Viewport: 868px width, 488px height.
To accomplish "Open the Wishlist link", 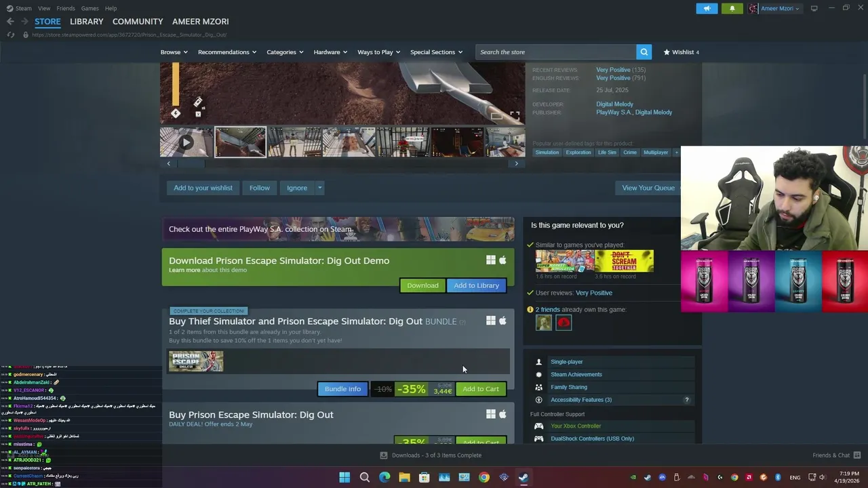I will (681, 52).
